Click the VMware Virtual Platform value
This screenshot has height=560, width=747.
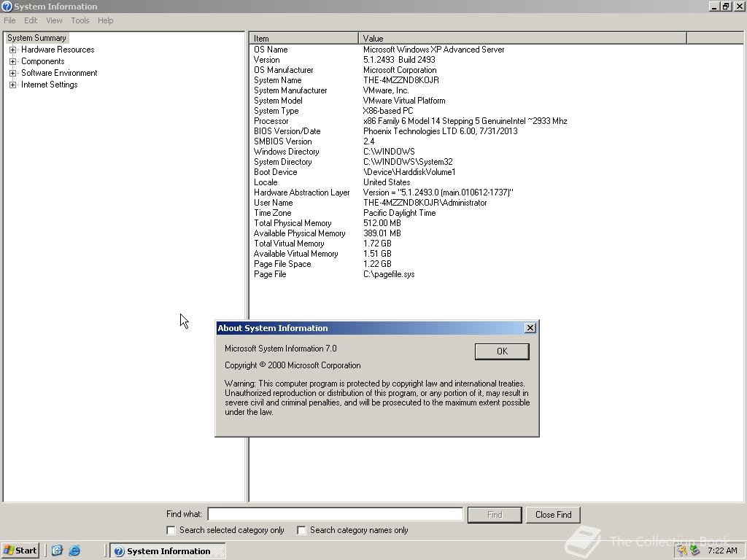pos(404,101)
